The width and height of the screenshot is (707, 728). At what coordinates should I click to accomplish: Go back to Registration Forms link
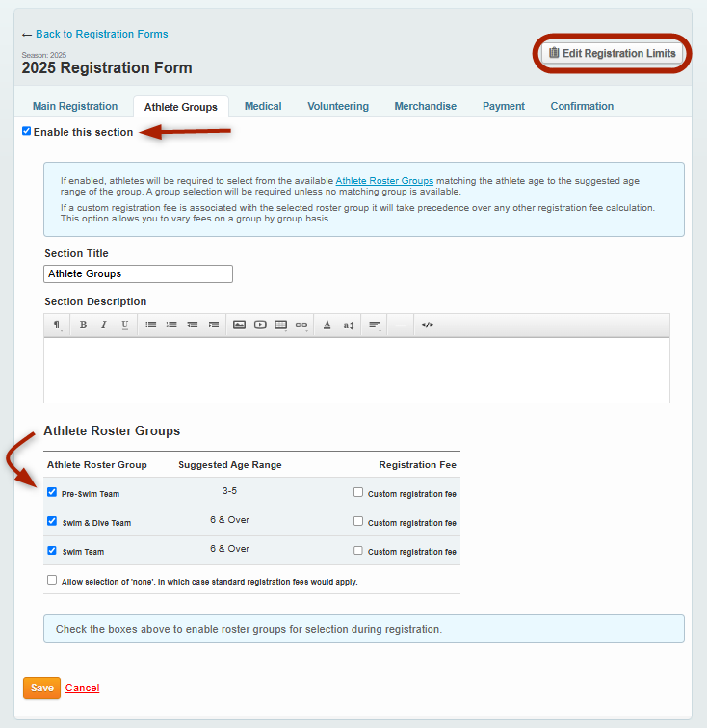(x=102, y=34)
